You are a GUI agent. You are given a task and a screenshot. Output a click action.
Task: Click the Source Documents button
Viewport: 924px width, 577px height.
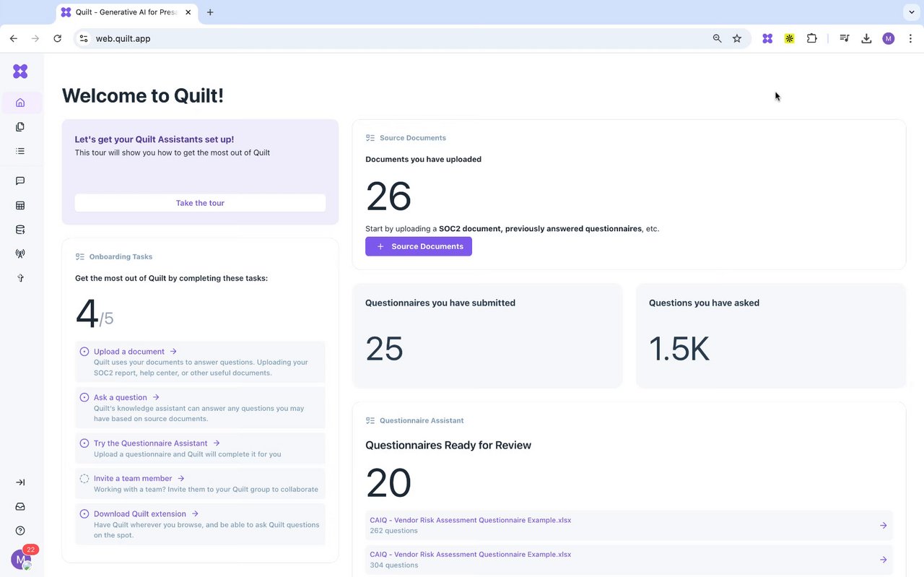(x=419, y=246)
